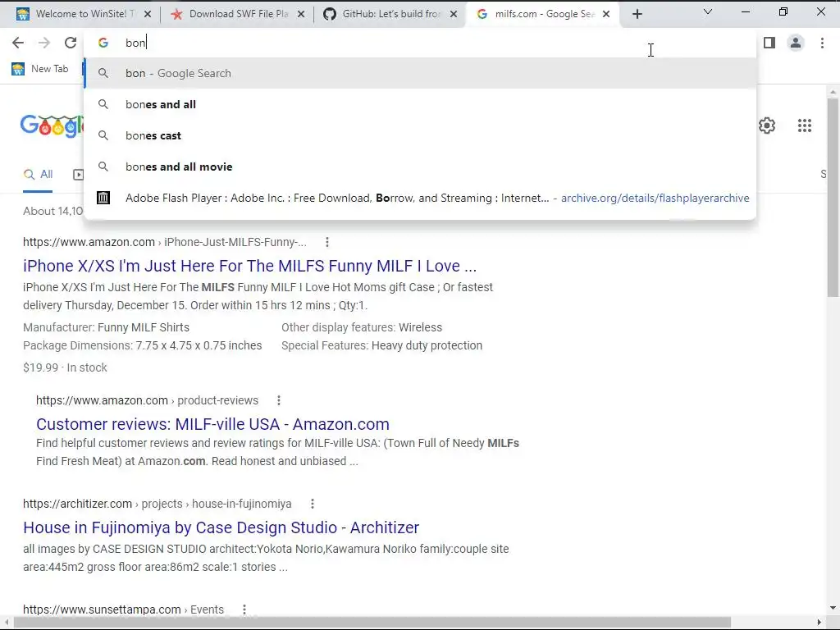
Task: Open Google quick settings gear
Action: coord(767,126)
